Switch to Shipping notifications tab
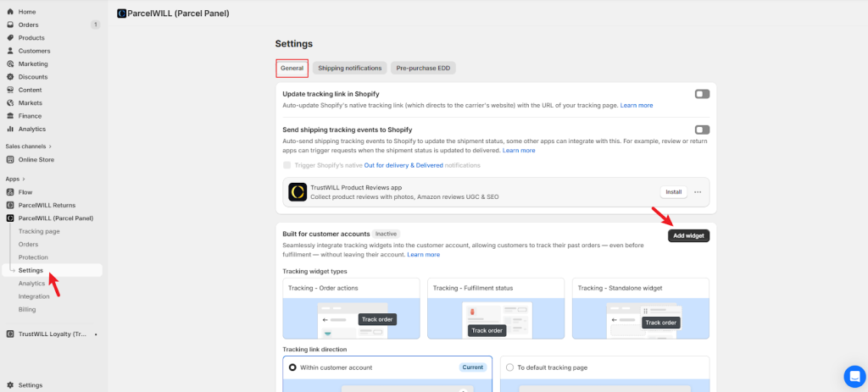The image size is (868, 392). tap(350, 68)
